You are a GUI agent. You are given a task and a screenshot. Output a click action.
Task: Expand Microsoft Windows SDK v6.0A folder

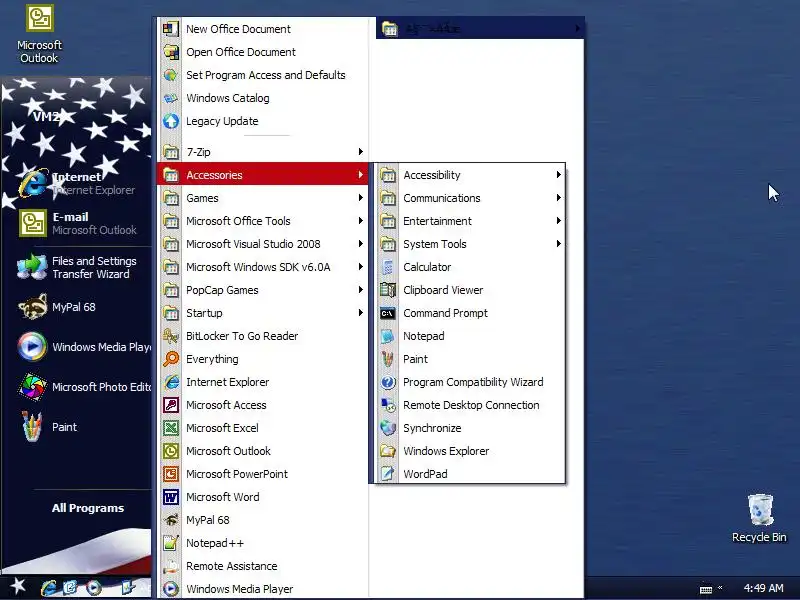[x=263, y=267]
